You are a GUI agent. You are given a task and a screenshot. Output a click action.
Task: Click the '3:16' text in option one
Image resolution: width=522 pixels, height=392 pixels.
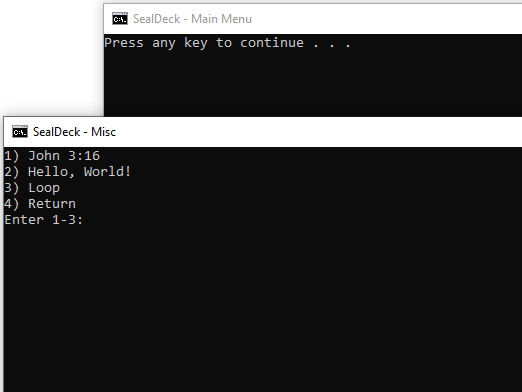tap(84, 156)
